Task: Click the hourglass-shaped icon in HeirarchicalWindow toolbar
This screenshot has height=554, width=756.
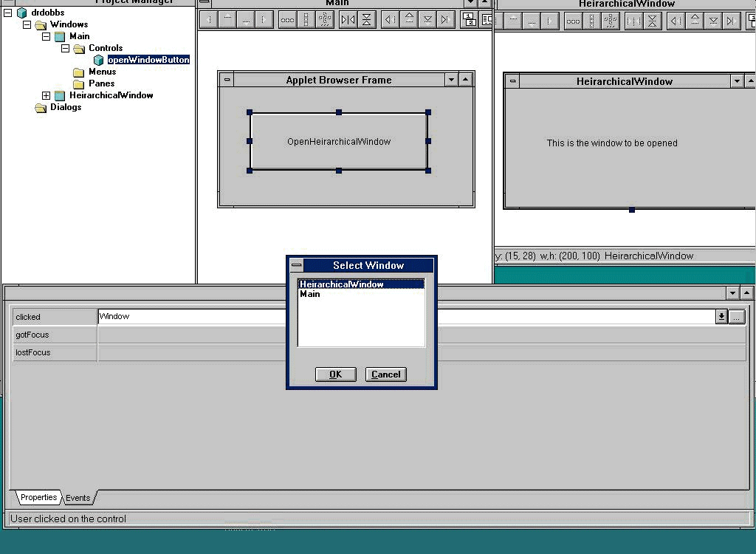Action: (x=652, y=21)
